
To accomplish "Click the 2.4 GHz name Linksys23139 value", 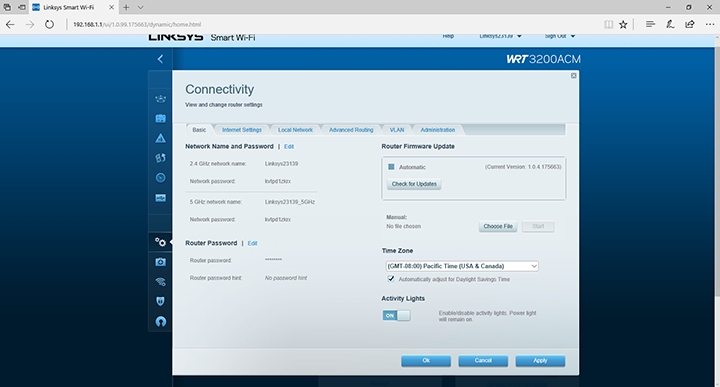I will pyautogui.click(x=281, y=164).
